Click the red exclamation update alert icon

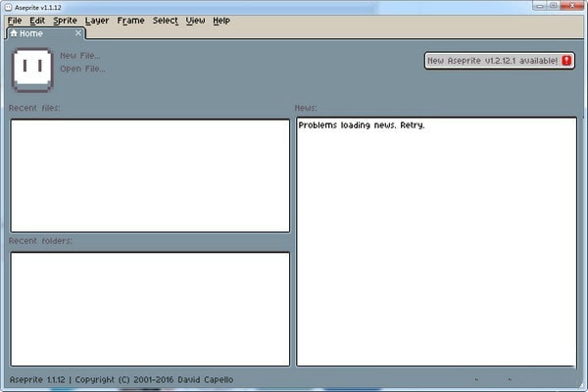pos(566,61)
